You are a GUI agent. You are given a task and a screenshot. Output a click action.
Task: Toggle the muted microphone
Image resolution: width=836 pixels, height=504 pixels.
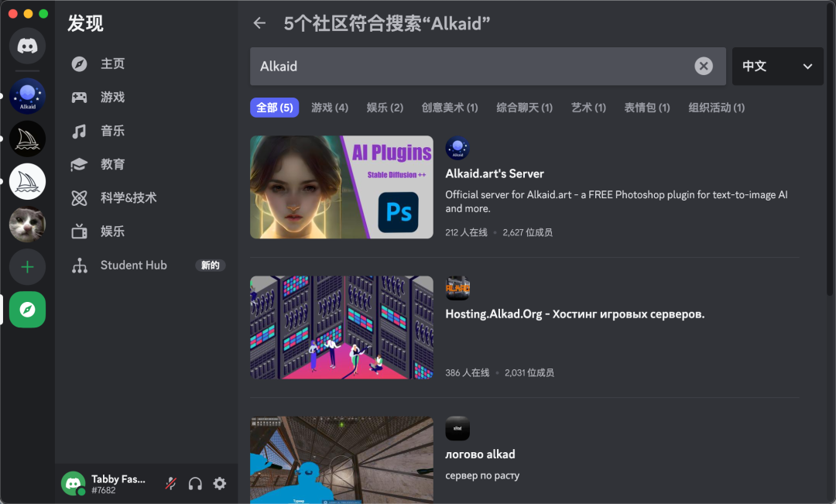[x=171, y=484]
